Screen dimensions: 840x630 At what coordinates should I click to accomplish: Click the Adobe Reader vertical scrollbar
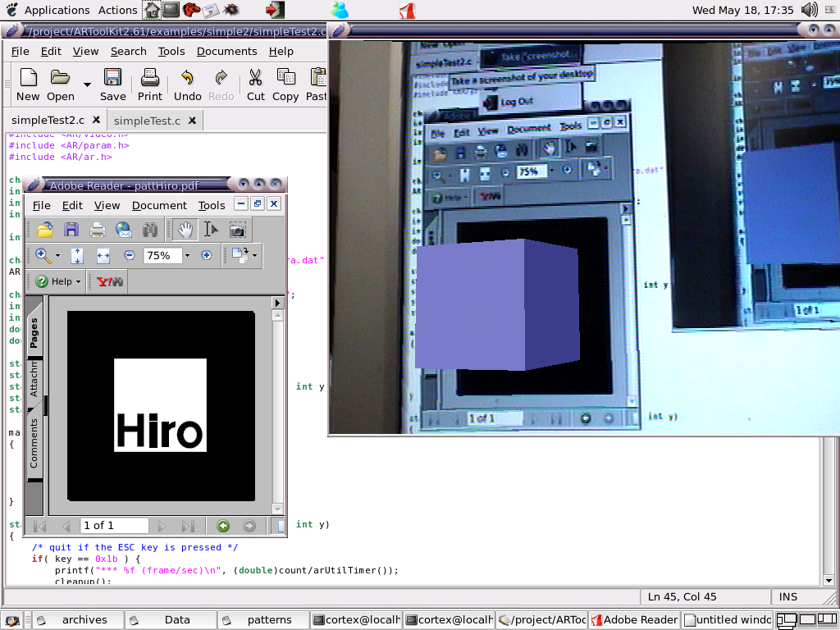coord(277,412)
